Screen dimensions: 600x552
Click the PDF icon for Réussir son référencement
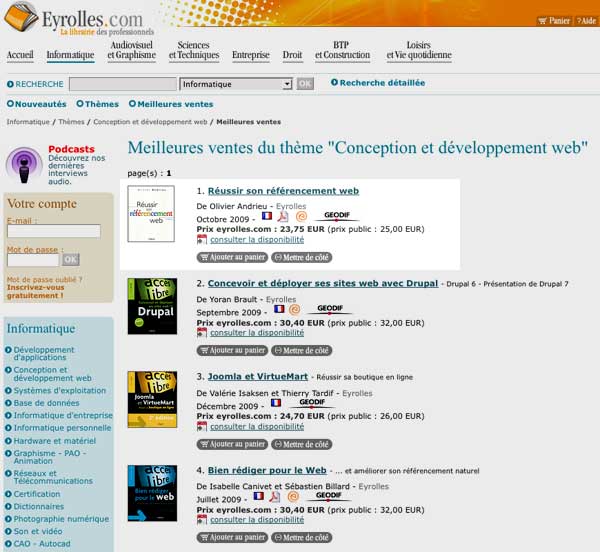click(283, 217)
